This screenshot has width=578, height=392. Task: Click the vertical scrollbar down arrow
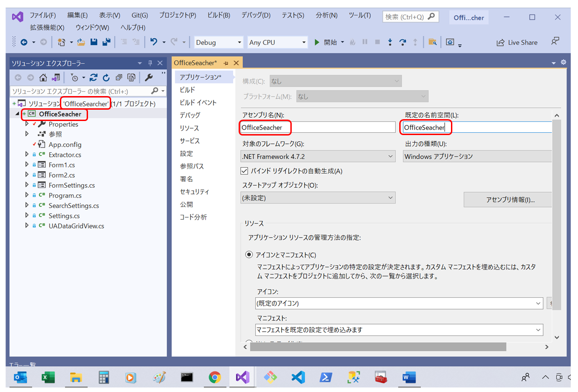pyautogui.click(x=557, y=337)
